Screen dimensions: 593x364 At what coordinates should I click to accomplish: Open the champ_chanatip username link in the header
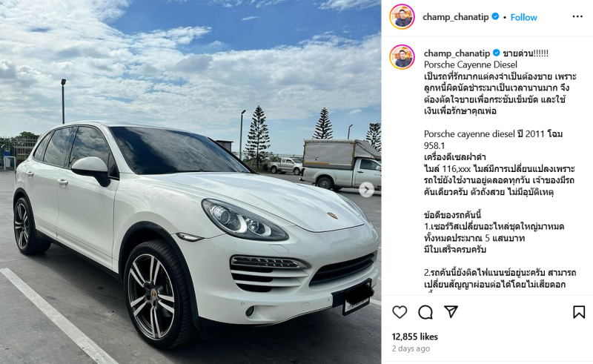click(456, 17)
